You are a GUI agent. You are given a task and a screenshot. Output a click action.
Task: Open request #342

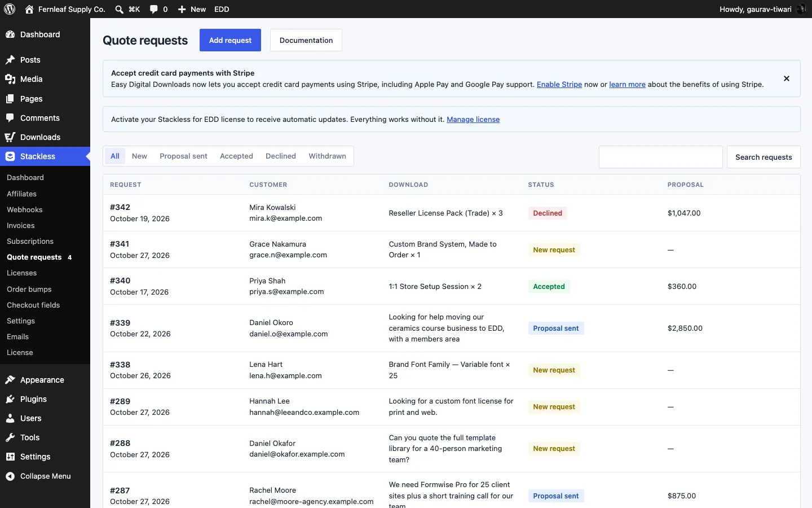(x=120, y=207)
